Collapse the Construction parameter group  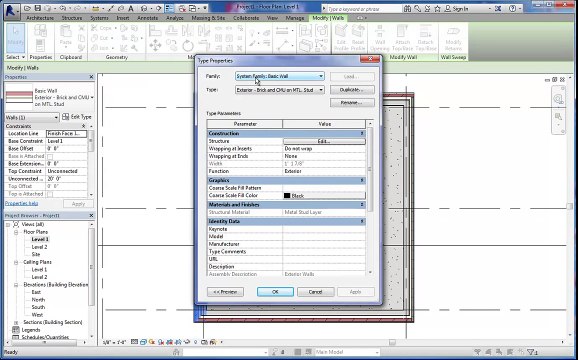[x=362, y=133]
